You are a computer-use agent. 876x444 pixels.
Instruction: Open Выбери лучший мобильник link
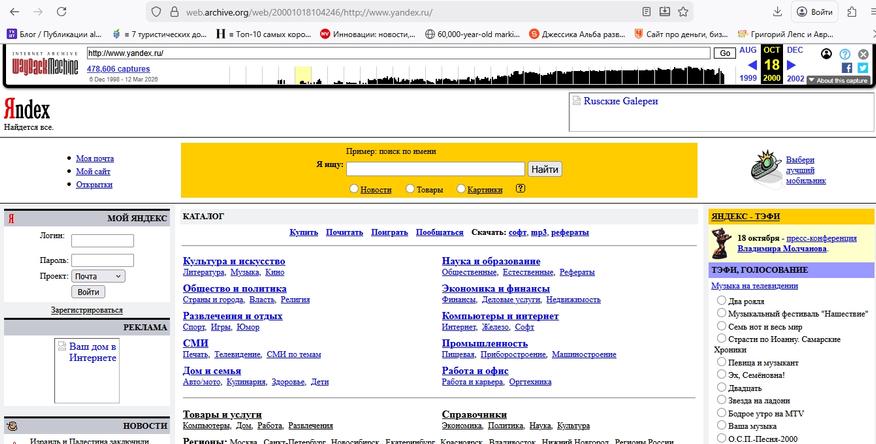(x=806, y=170)
